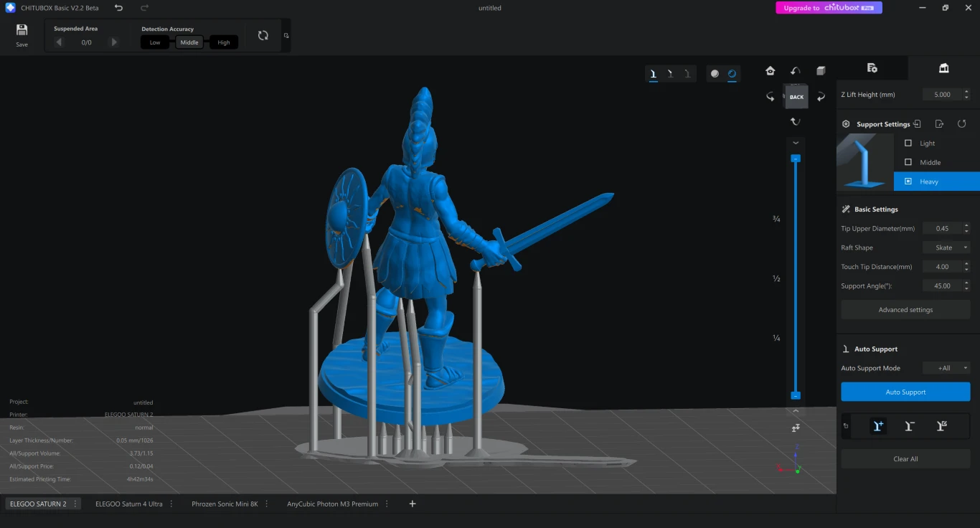Export support settings profile icon

coord(940,124)
